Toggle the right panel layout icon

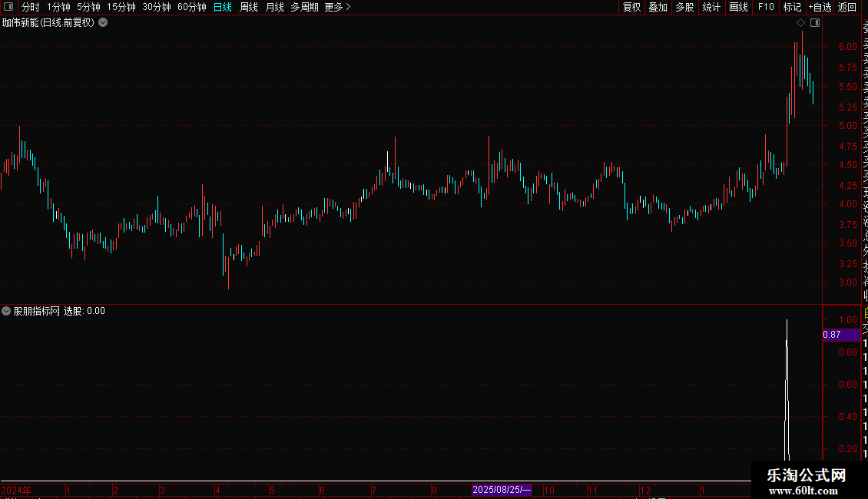(x=815, y=23)
